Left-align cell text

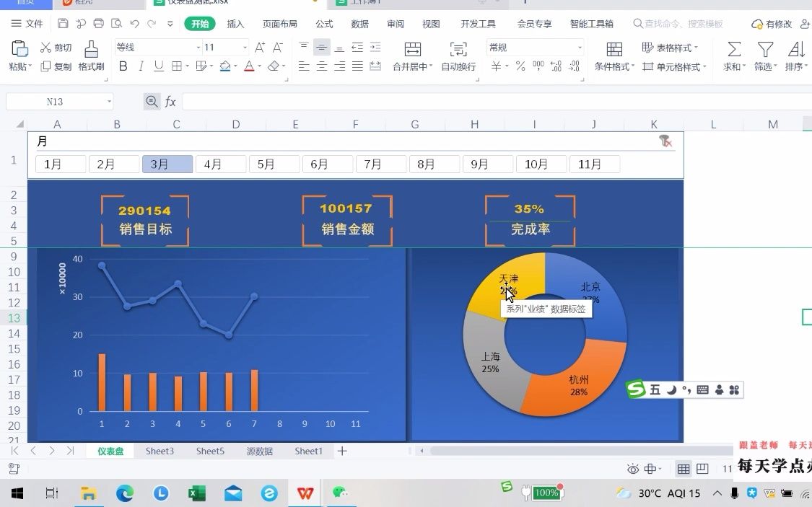(304, 66)
